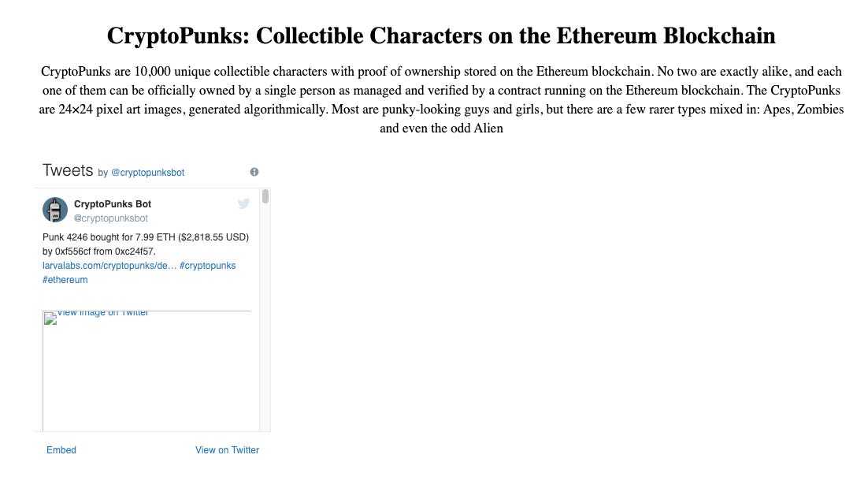Screen dimensions: 868x503
Task: Click View image on Twitter link
Action: [x=102, y=313]
